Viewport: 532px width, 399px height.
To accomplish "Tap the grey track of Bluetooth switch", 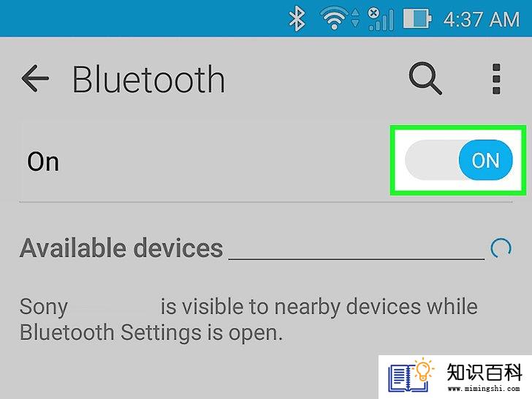I will [x=432, y=160].
